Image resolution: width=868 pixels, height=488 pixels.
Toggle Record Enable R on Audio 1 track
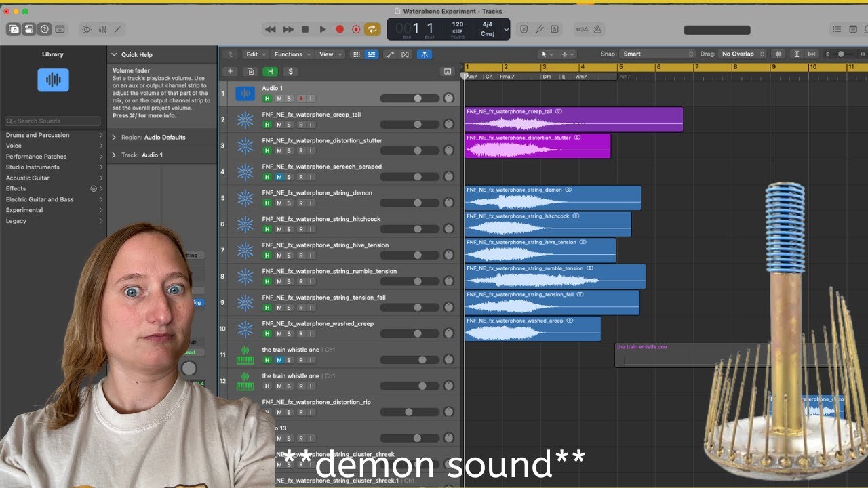300,98
